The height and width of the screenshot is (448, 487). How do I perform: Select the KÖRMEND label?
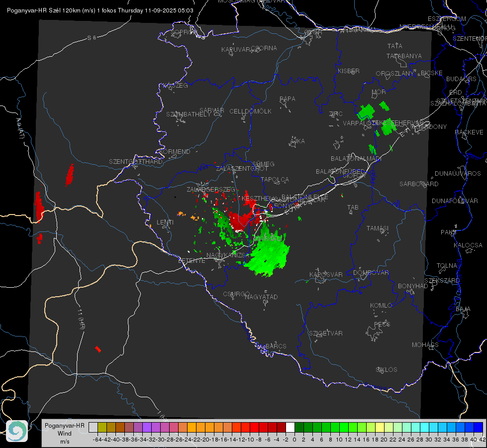click(174, 151)
